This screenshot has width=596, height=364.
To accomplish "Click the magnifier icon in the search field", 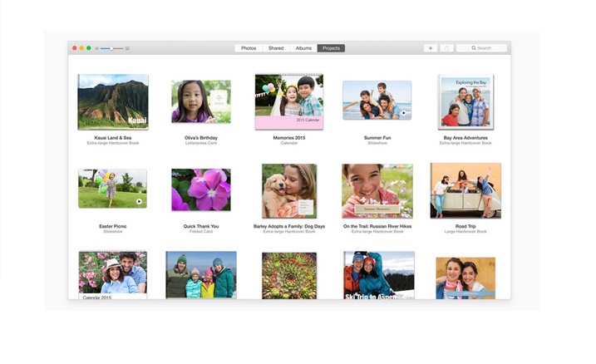I will (x=474, y=48).
